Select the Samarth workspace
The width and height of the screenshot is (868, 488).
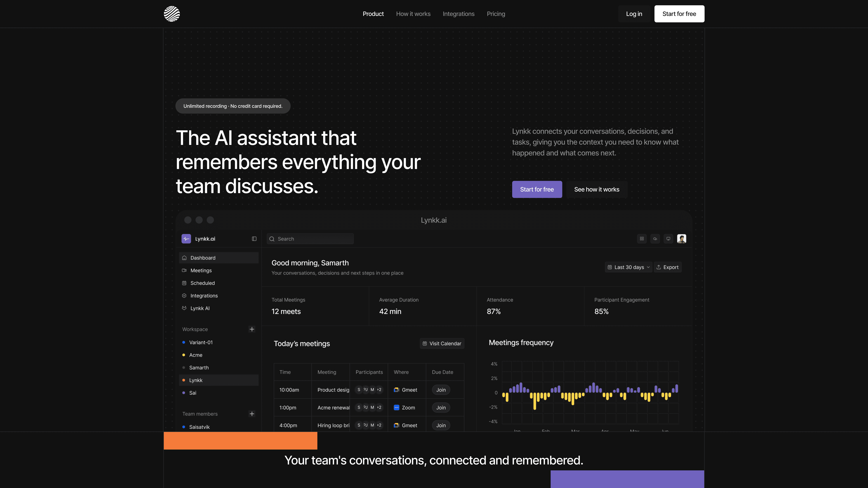coord(219,368)
